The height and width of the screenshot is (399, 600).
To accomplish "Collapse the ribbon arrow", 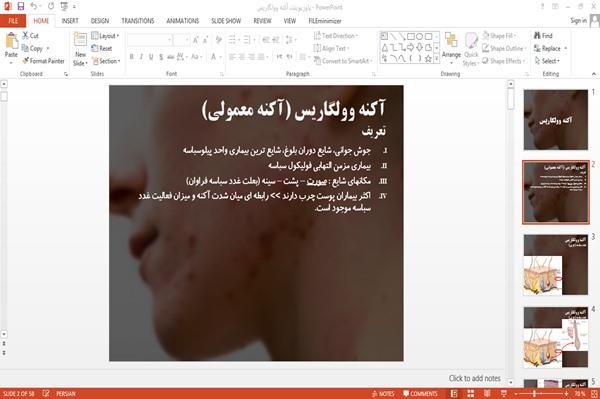I will [x=593, y=74].
